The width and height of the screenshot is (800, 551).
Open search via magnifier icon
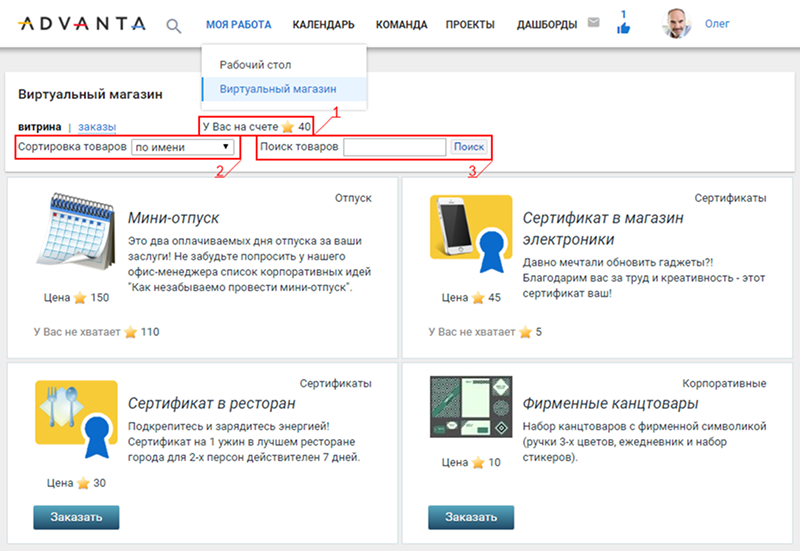(x=173, y=26)
